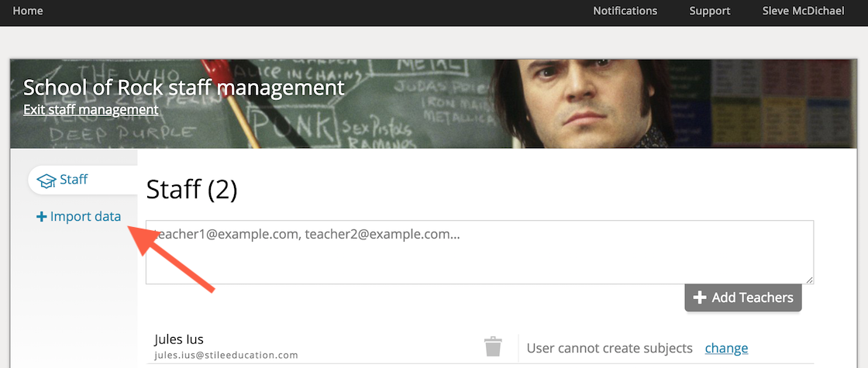Click the plus icon on Add Teachers
The width and height of the screenshot is (868, 368).
coord(700,297)
